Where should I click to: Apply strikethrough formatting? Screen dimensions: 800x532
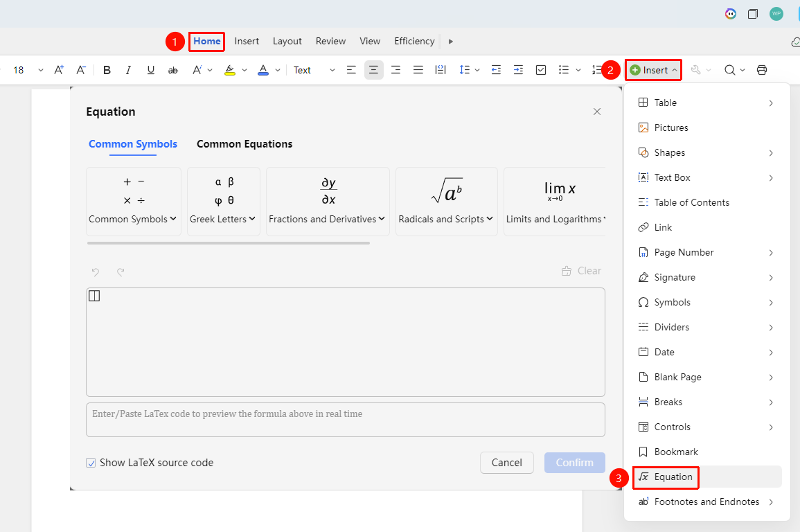pos(173,70)
